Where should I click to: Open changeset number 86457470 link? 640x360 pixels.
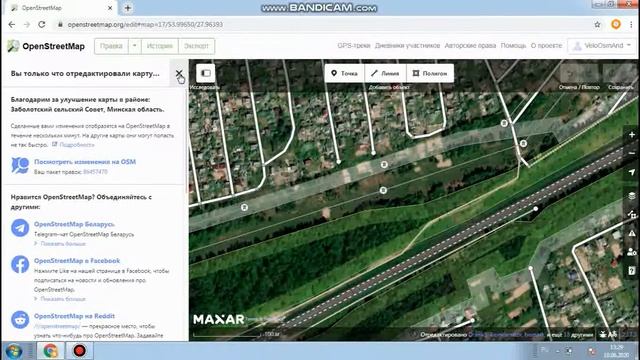(x=95, y=172)
